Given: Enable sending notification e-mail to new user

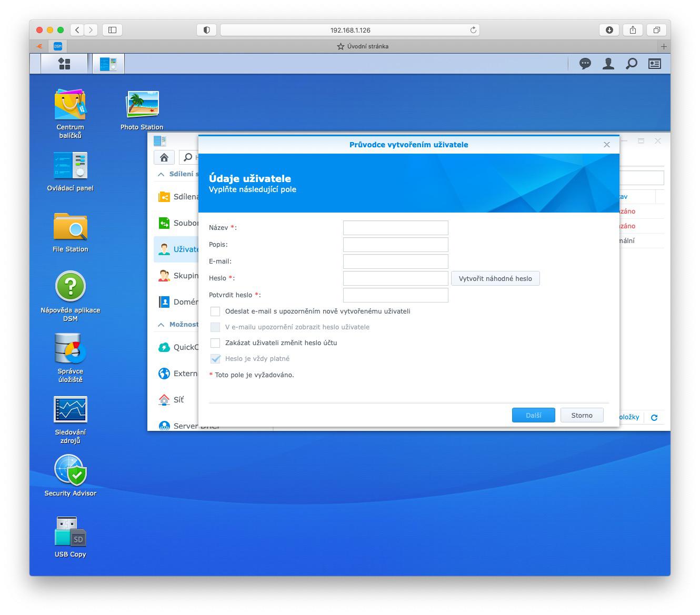Looking at the screenshot, I should (x=215, y=311).
